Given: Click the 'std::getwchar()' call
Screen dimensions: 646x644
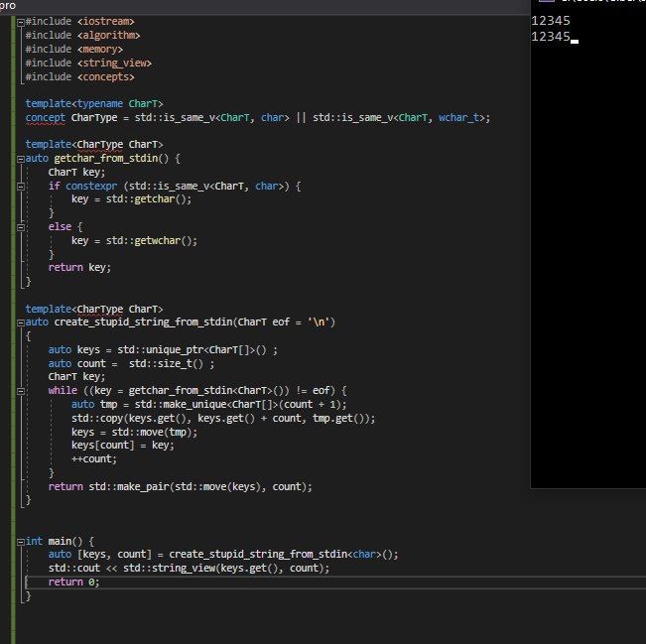Looking at the screenshot, I should point(149,240).
